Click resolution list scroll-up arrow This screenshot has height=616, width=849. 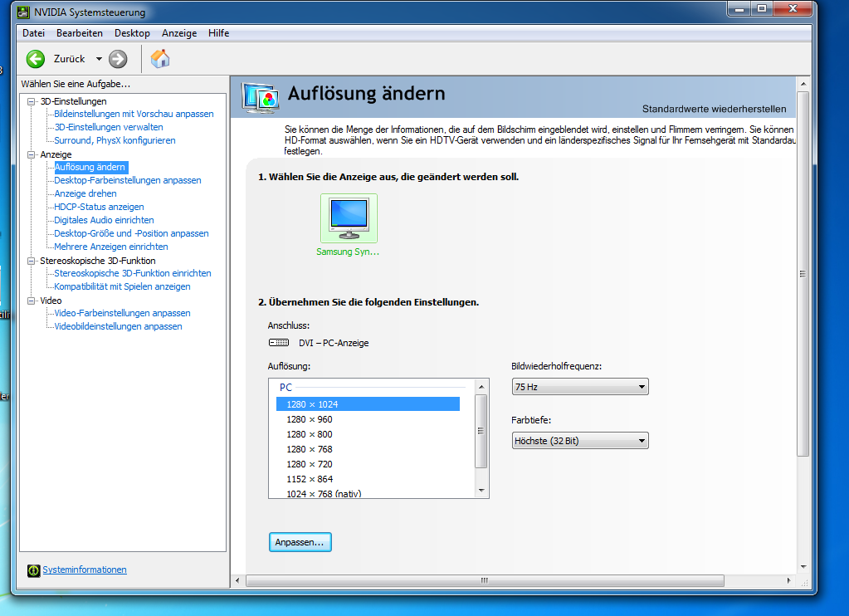(481, 387)
